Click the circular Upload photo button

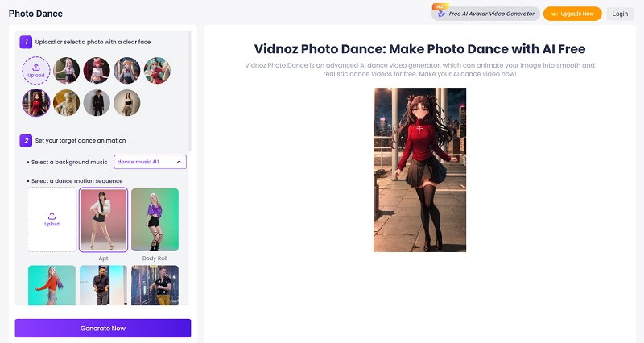pos(36,71)
